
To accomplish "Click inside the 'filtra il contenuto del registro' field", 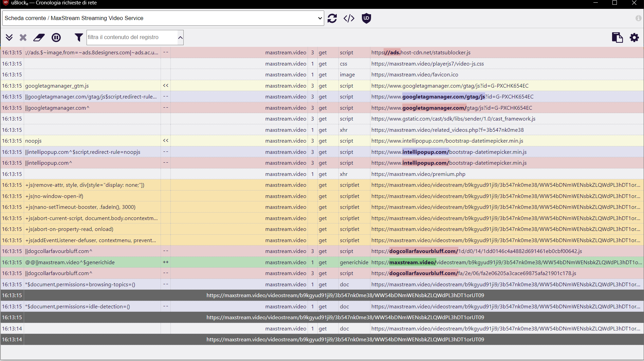I will click(132, 37).
